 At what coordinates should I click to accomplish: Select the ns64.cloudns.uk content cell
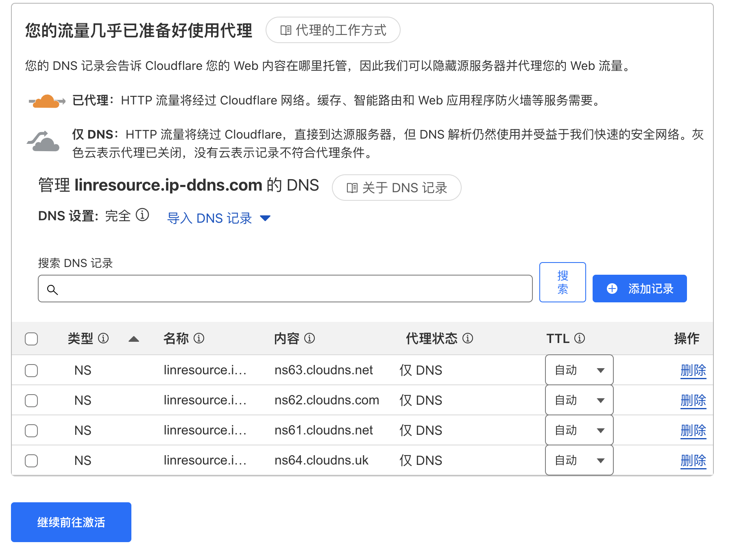(x=321, y=460)
